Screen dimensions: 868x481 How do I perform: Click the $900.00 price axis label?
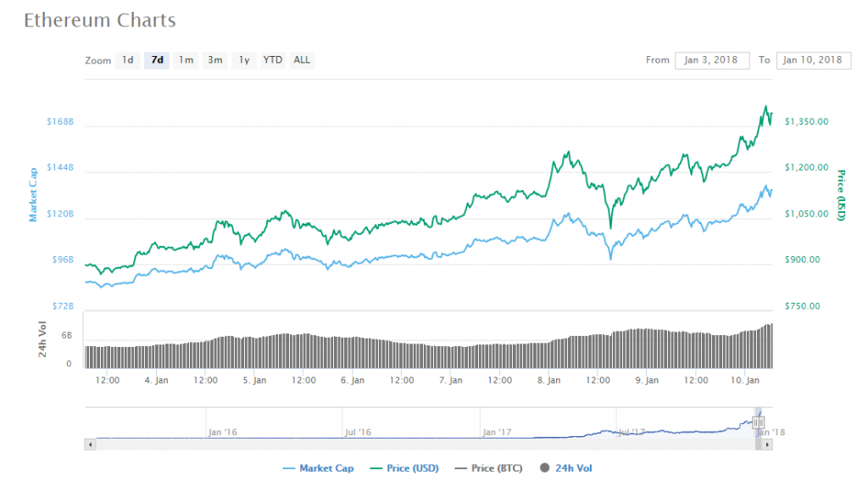(802, 260)
